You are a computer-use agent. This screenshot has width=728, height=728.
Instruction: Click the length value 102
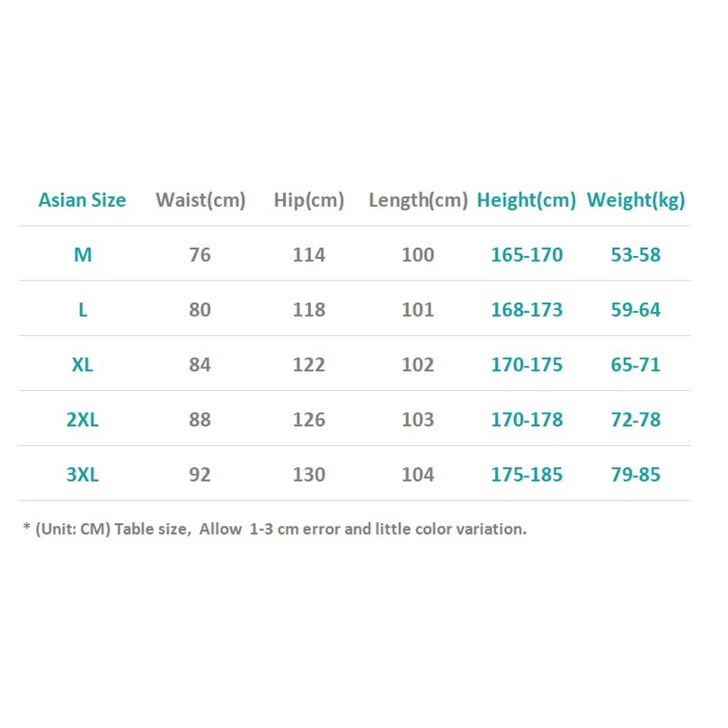coord(418,365)
